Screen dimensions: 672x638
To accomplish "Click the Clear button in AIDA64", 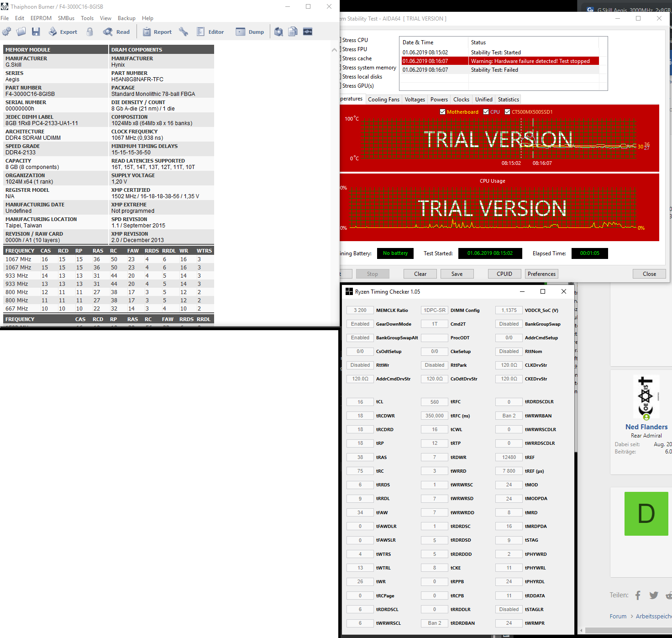I will tap(420, 274).
